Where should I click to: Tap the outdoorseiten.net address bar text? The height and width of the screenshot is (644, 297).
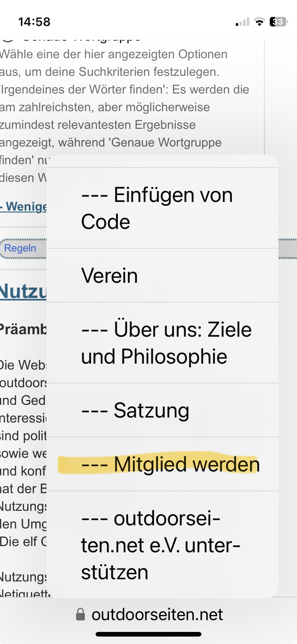point(157,614)
